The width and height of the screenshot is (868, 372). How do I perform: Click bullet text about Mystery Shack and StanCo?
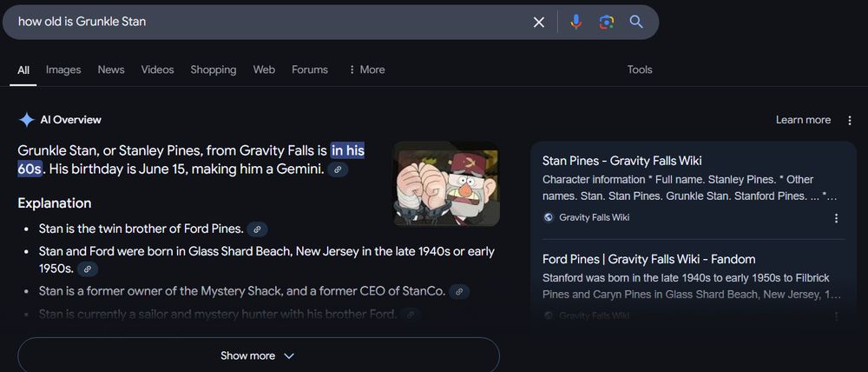coord(242,291)
